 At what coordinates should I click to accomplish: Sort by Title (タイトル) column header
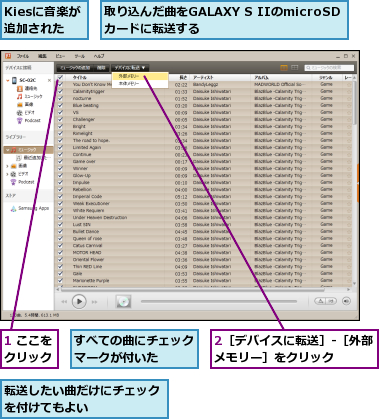[80, 77]
